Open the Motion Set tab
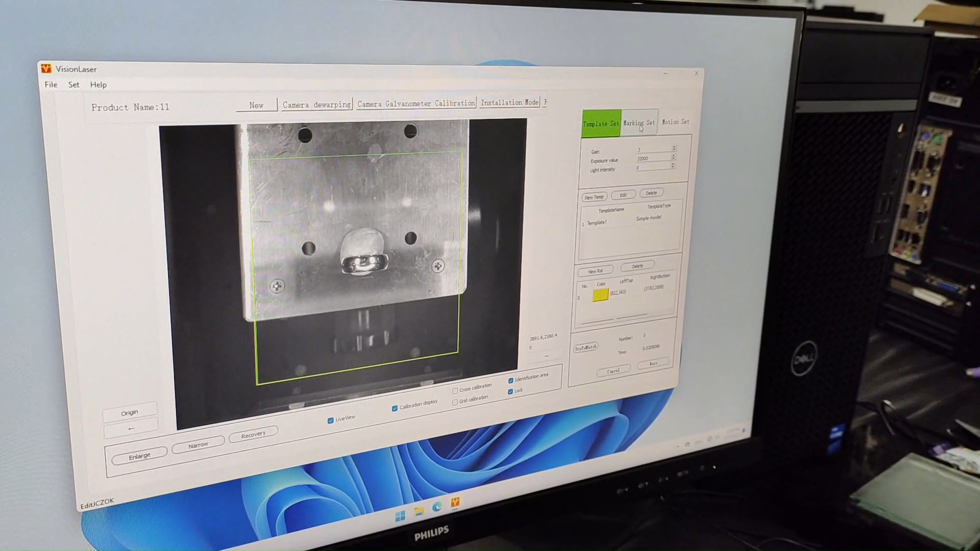The height and width of the screenshot is (551, 980). point(675,122)
